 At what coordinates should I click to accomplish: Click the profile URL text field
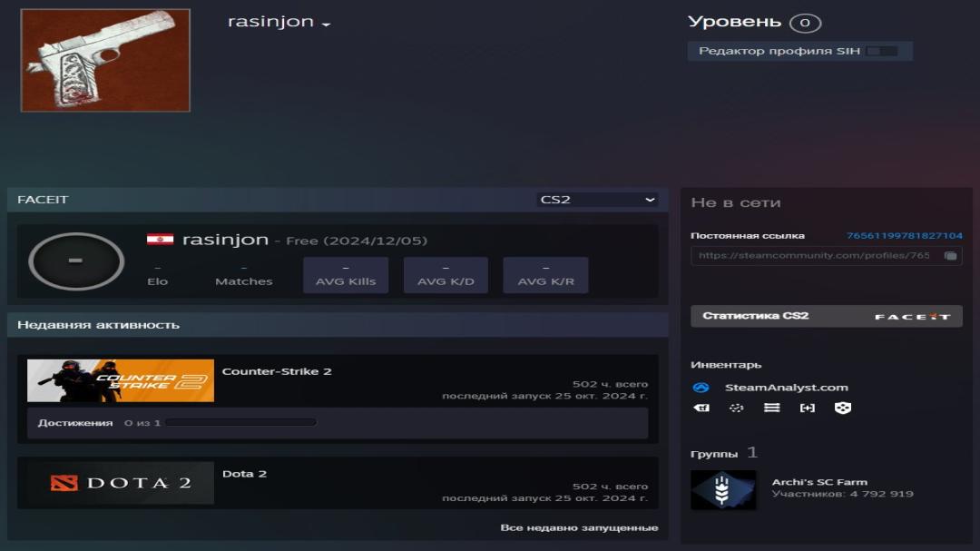click(815, 255)
